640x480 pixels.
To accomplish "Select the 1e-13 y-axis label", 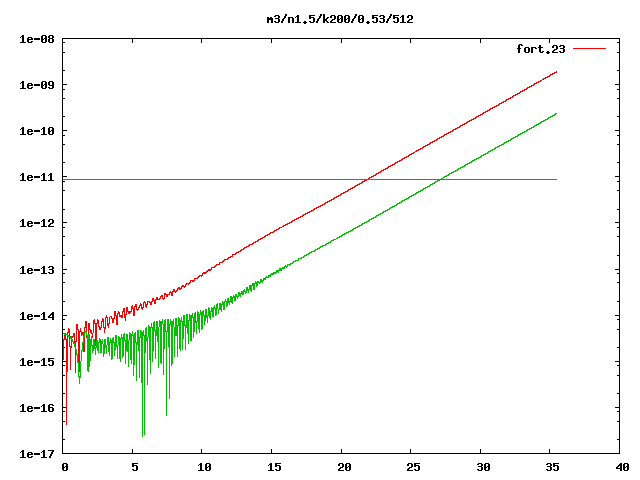I will point(37,270).
